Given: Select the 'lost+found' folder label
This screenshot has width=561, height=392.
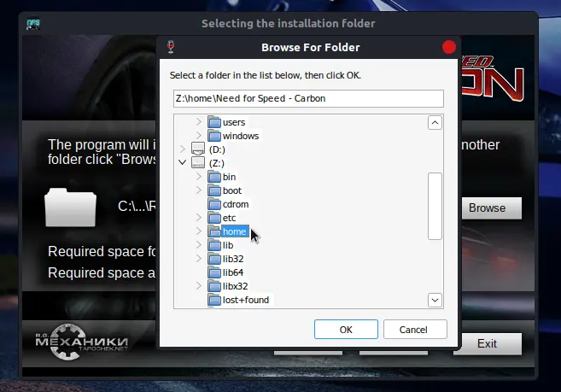Looking at the screenshot, I should tap(246, 300).
